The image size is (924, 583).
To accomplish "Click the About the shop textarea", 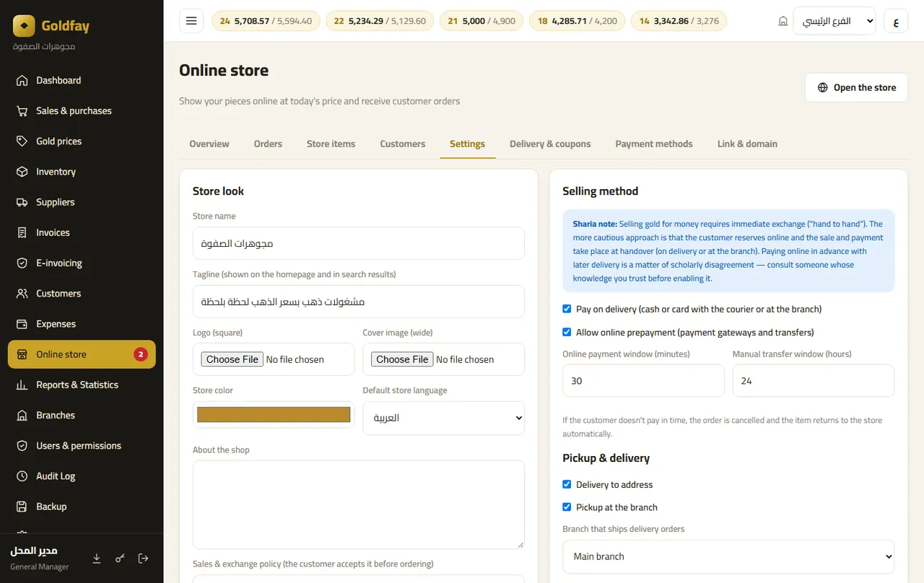I will click(359, 504).
